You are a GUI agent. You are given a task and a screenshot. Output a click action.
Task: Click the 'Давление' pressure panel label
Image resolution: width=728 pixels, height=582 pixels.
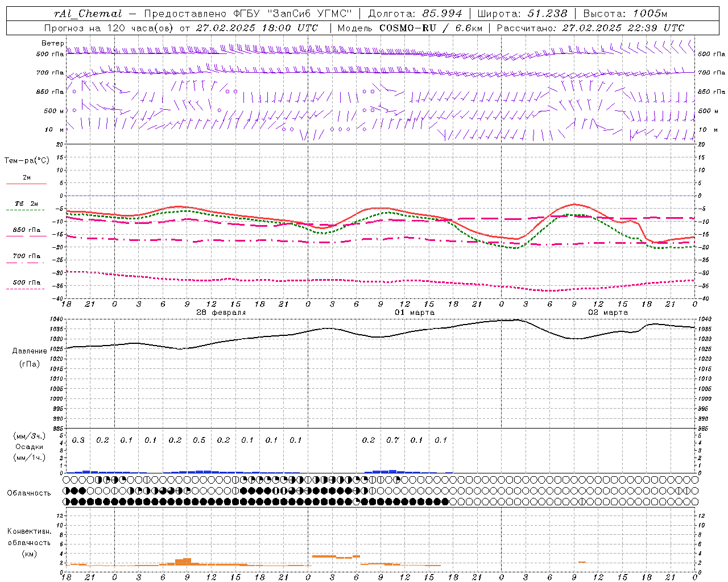click(x=30, y=351)
